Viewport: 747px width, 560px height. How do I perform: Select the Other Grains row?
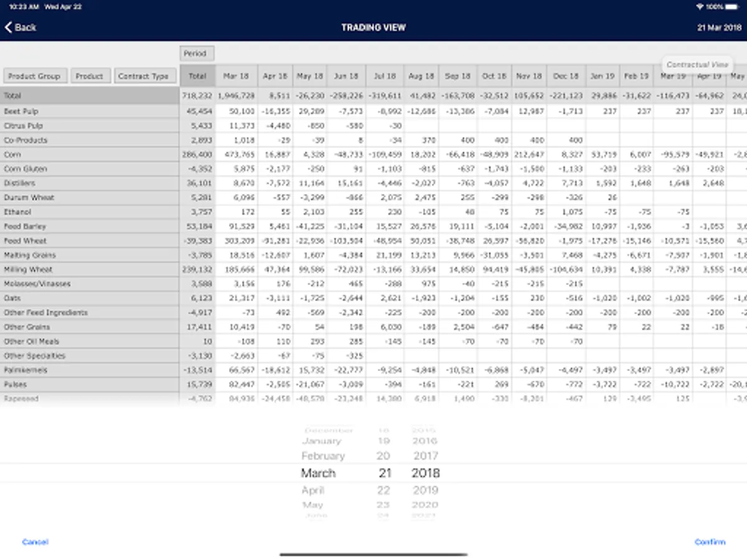90,327
